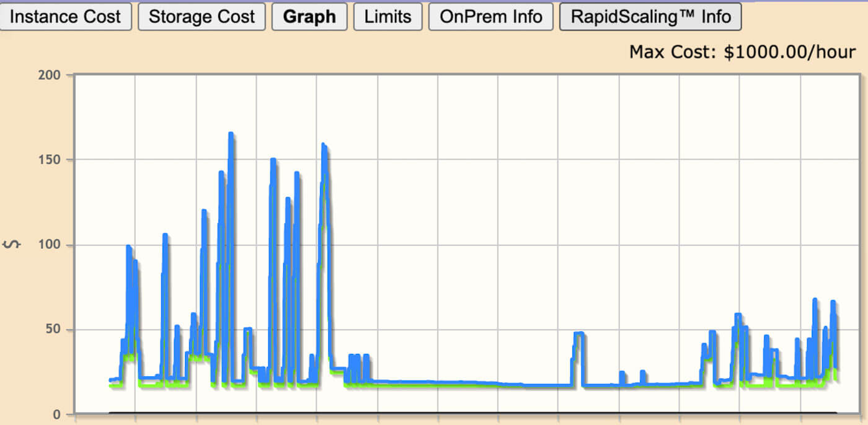This screenshot has height=425, width=868.
Task: Click the Max Cost $1000.00/hour label
Action: coord(742,52)
